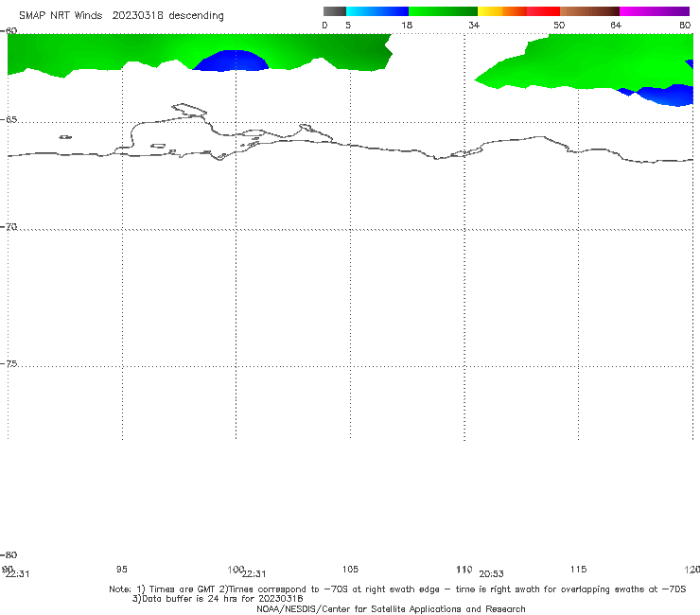The image size is (700, 615).
Task: Click the 'Note: 1) Times are GMT' text line
Action: pos(397,589)
